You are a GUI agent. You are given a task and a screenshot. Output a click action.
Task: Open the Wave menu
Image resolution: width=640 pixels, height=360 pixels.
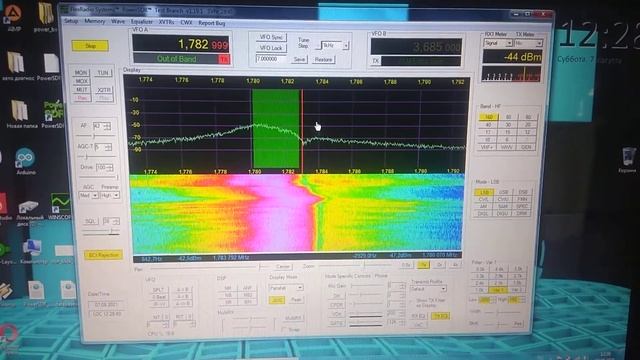pyautogui.click(x=118, y=21)
